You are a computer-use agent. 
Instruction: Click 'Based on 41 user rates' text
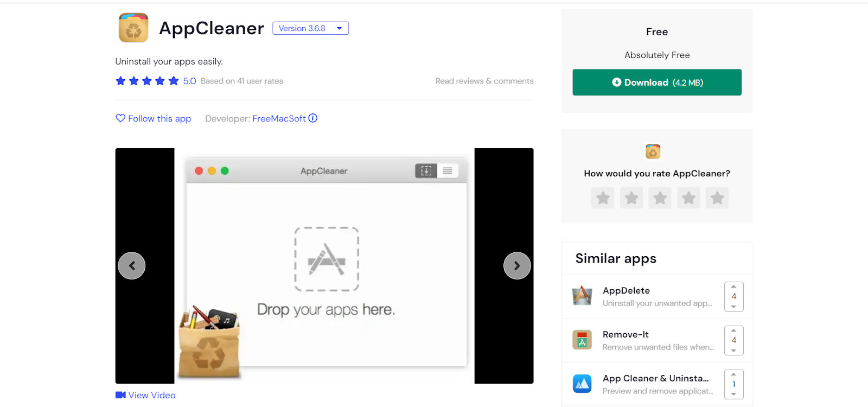coord(242,81)
